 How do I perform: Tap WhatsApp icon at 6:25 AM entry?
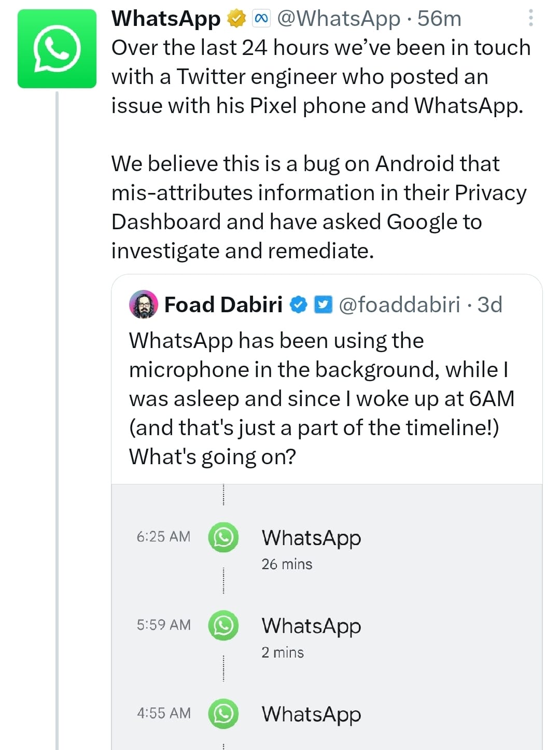click(223, 537)
